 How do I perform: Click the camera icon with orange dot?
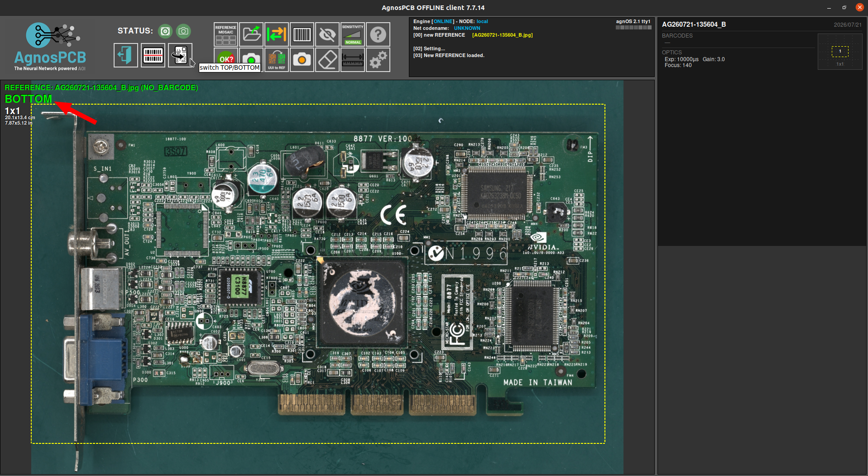click(302, 59)
